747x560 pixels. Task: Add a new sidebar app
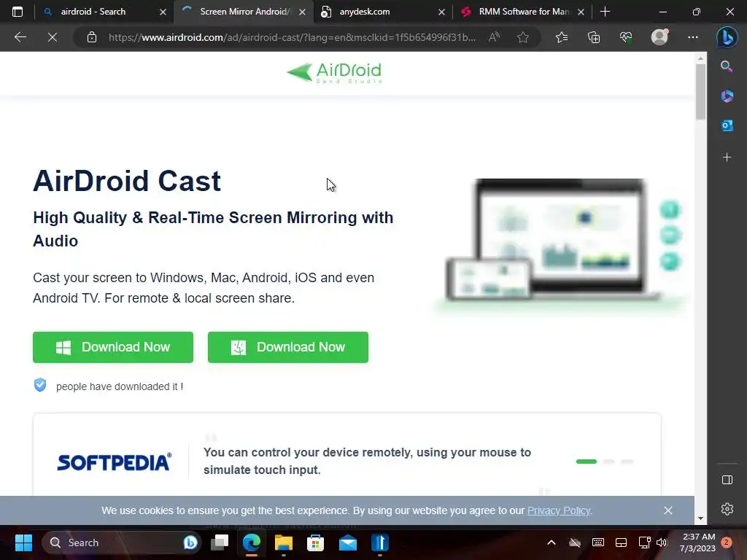click(727, 157)
